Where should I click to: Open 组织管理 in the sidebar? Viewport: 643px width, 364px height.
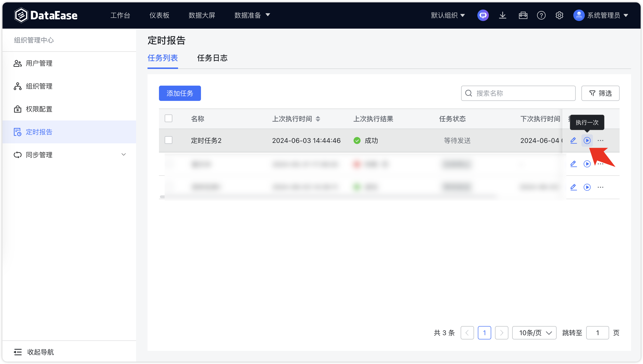coord(69,86)
